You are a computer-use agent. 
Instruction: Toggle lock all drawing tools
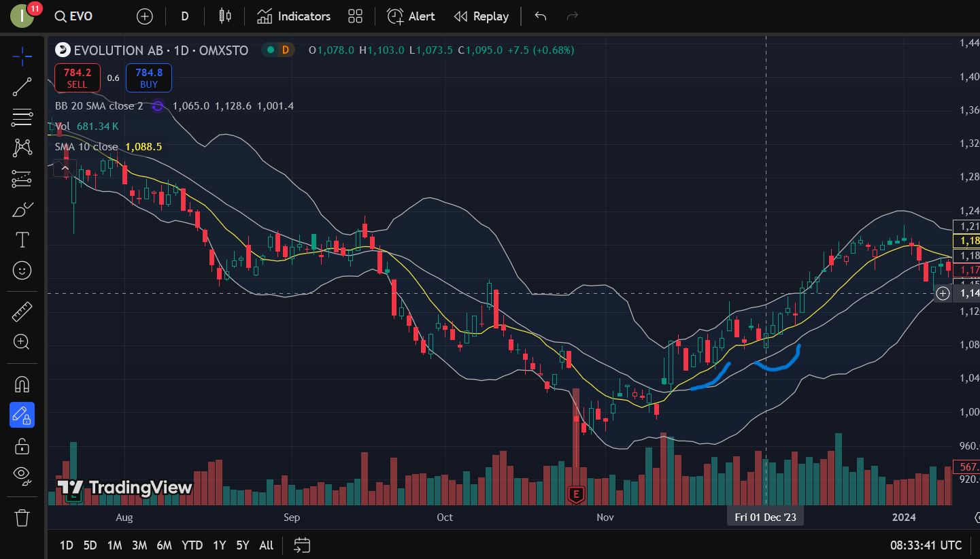click(22, 446)
